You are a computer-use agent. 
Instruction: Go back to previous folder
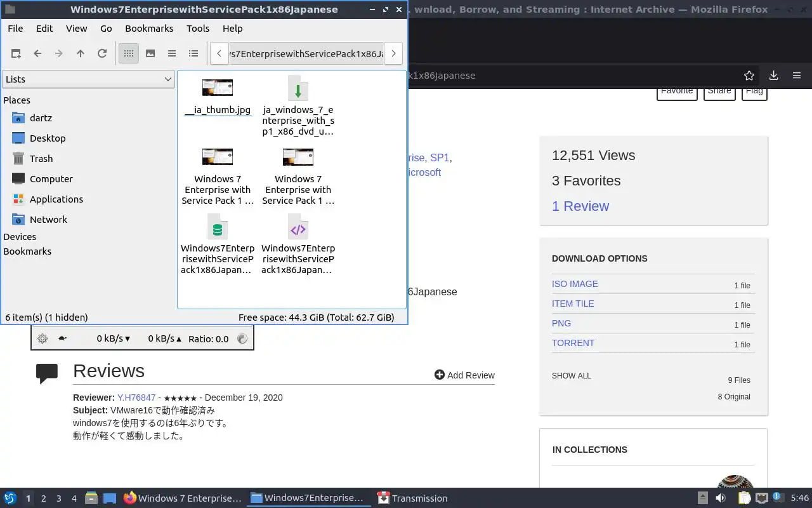pos(37,54)
